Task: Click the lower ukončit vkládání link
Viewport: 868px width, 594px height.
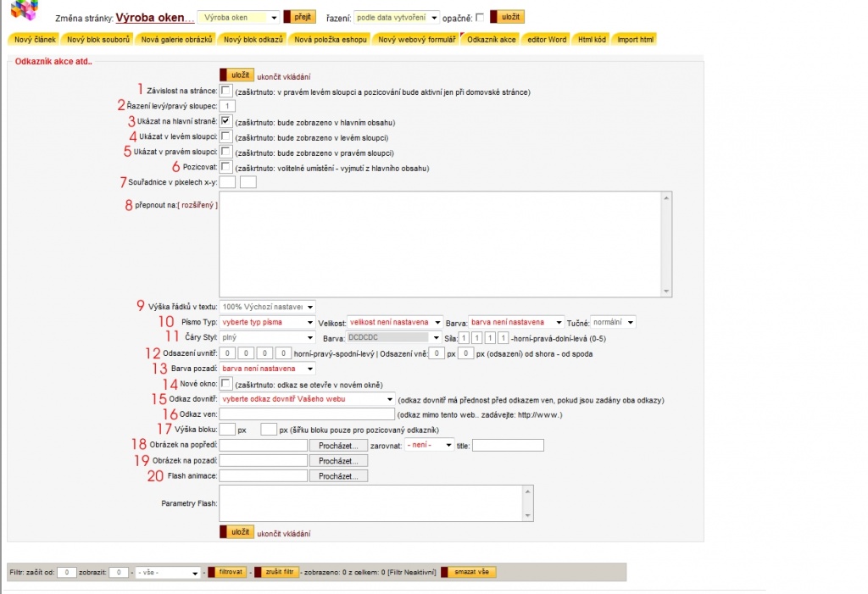Action: (x=283, y=534)
